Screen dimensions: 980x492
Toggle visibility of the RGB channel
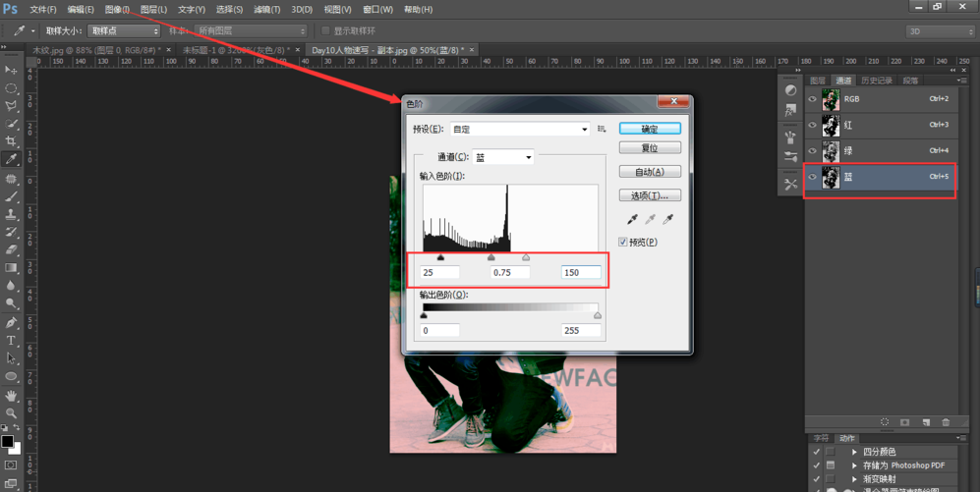click(x=813, y=99)
